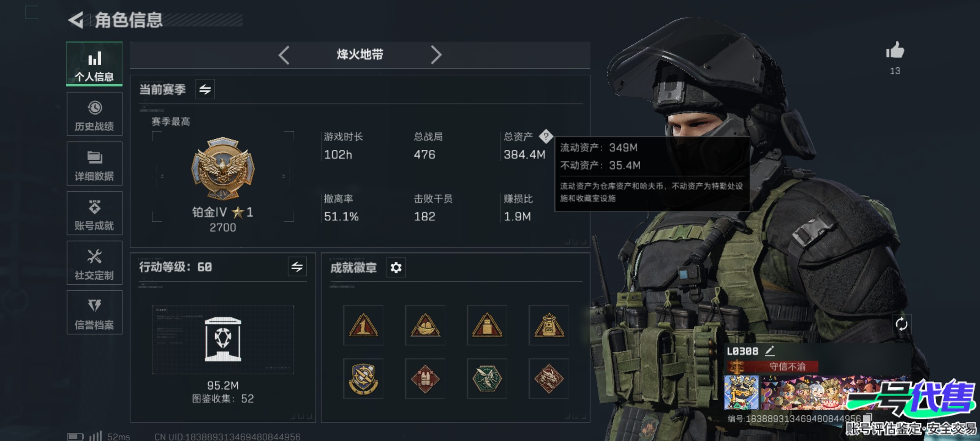This screenshot has width=980, height=441.
Task: Toggle the 行动等级 switch arrows button
Action: [x=297, y=267]
